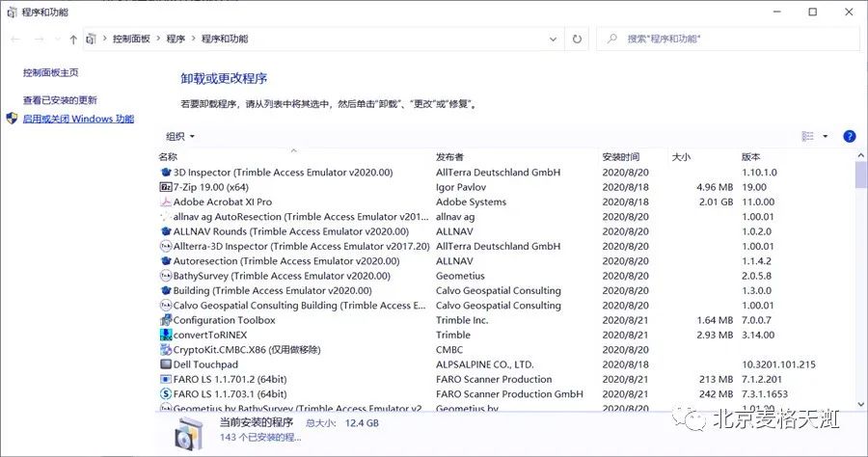Screen dimensions: 868x457
Task: Sort by the 安装时间 column header
Action: (621, 157)
